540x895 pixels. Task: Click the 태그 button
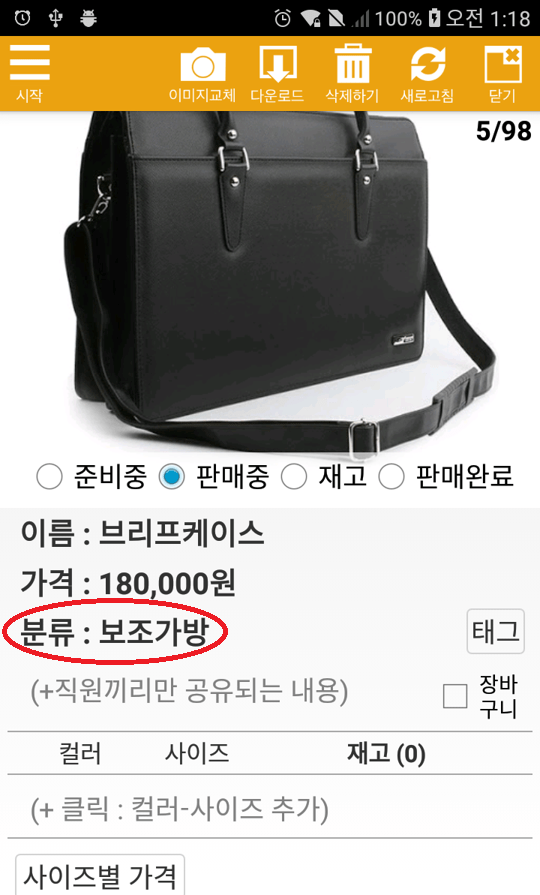coord(495,631)
